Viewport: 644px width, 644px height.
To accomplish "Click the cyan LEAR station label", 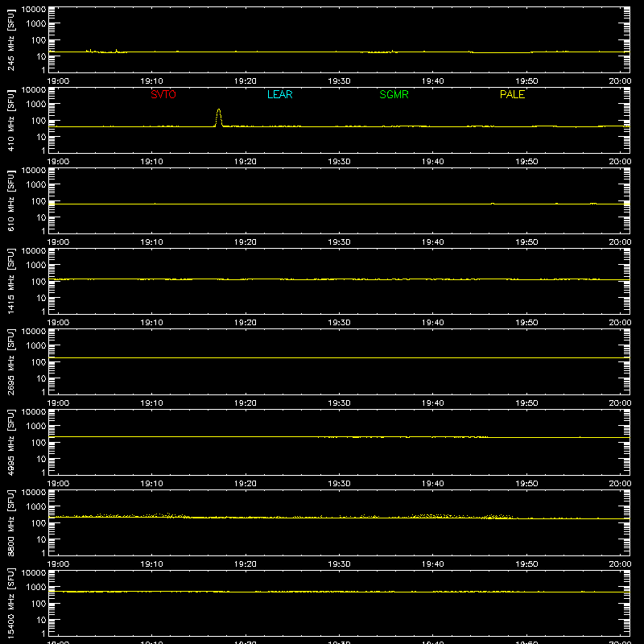I will 279,94.
